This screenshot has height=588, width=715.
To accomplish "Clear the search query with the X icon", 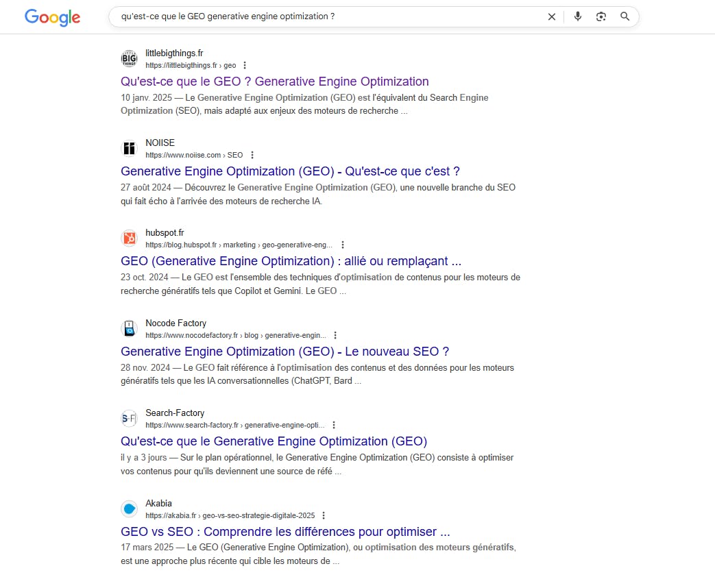I will click(552, 17).
